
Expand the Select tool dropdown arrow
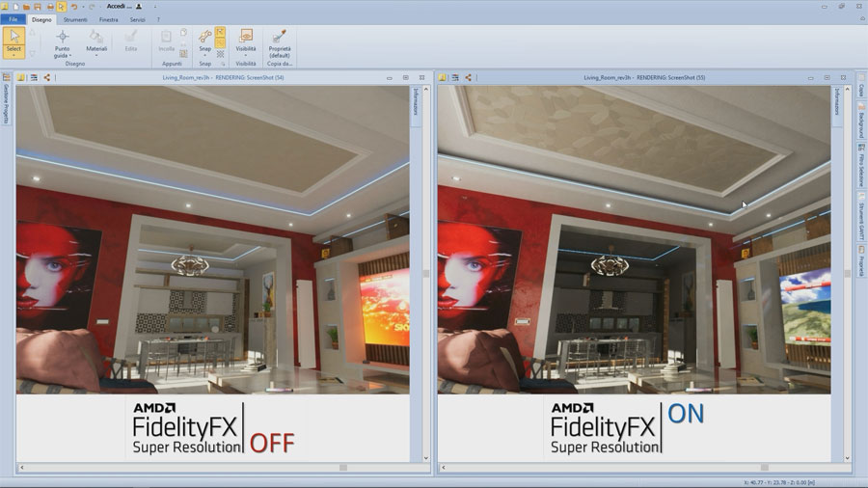pos(14,55)
